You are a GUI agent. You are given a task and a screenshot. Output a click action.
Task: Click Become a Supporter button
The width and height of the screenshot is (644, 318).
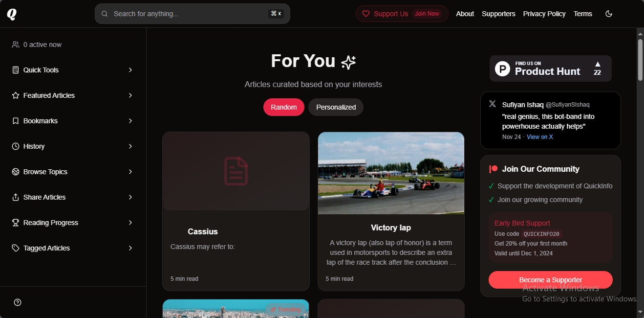(x=551, y=280)
